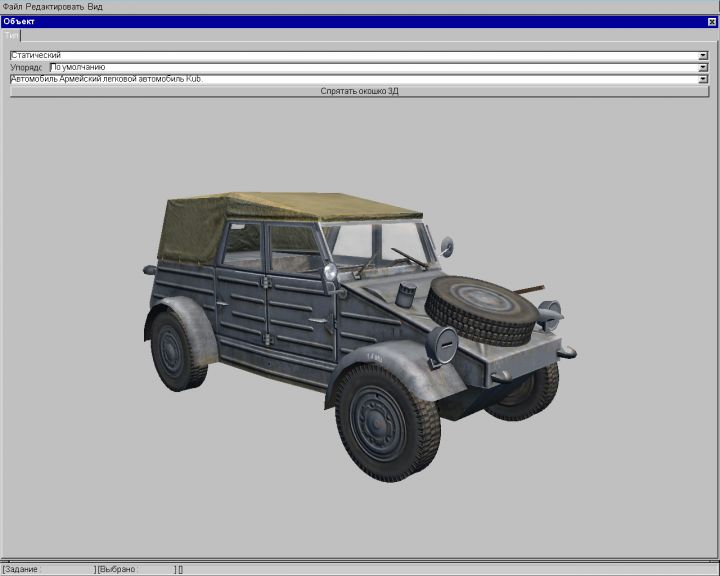Click the canvas roof of the vehicle
The image size is (720, 576).
point(290,208)
